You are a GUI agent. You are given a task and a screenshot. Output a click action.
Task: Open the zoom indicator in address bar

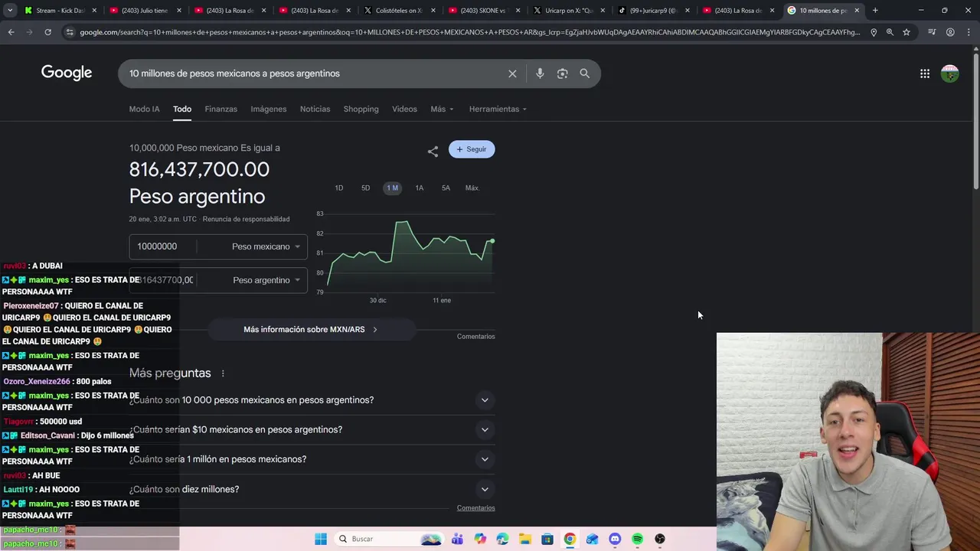[x=890, y=32]
